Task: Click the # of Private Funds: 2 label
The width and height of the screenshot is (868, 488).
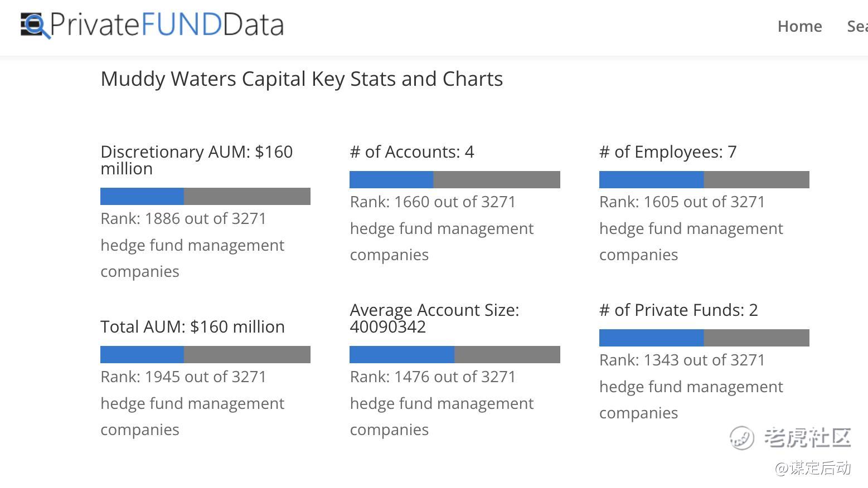Action: [678, 310]
